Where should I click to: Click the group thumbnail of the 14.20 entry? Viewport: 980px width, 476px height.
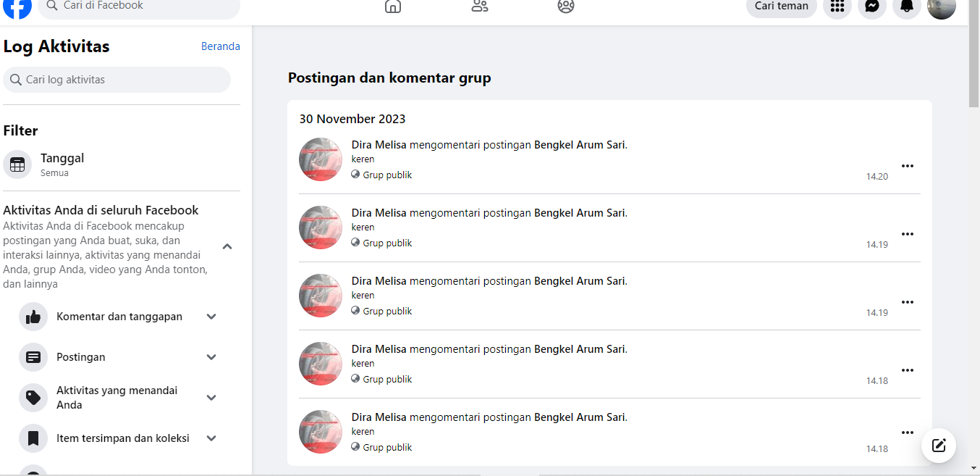click(321, 159)
